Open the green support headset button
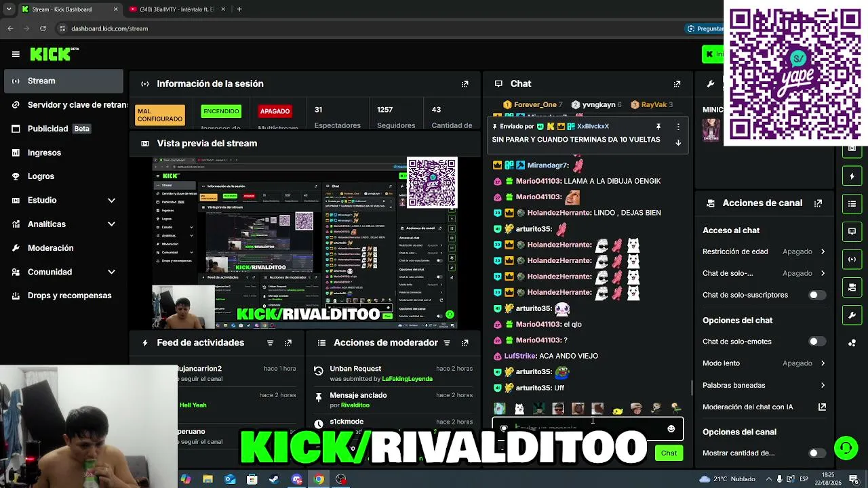 pos(846,447)
